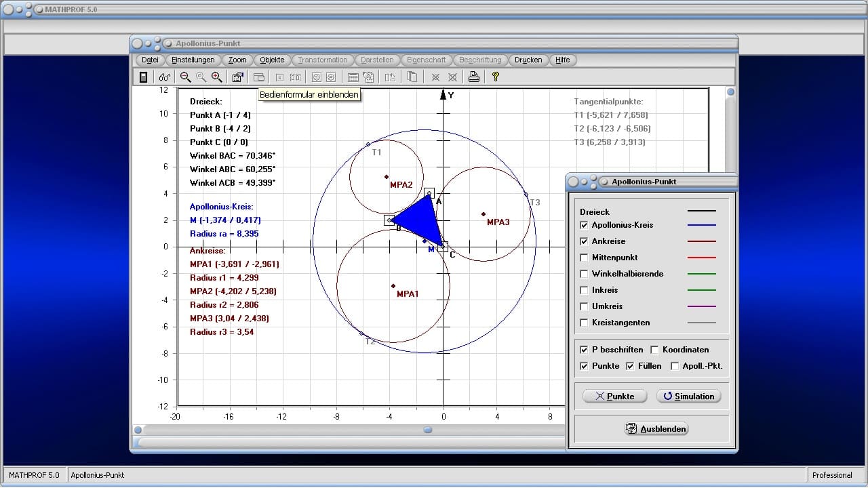Click the 'Winkel BAC = 70,346°' text
Screen dimensions: 868x488
[x=233, y=156]
